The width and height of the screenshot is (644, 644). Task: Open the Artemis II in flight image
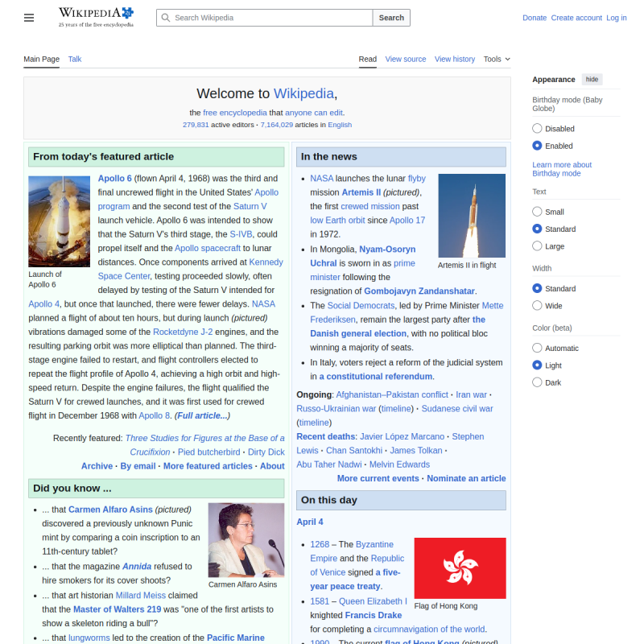coord(471,215)
